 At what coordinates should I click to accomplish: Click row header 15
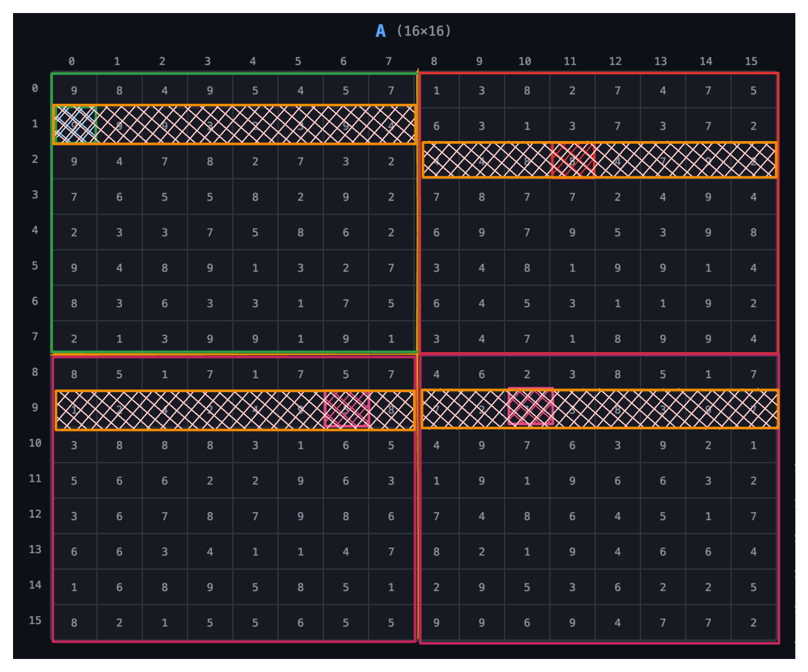click(x=35, y=620)
